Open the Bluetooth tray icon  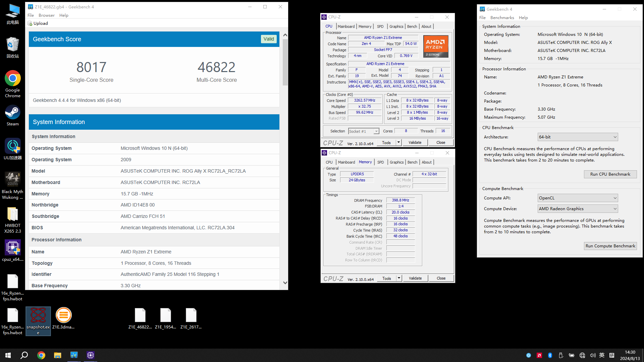(550, 355)
